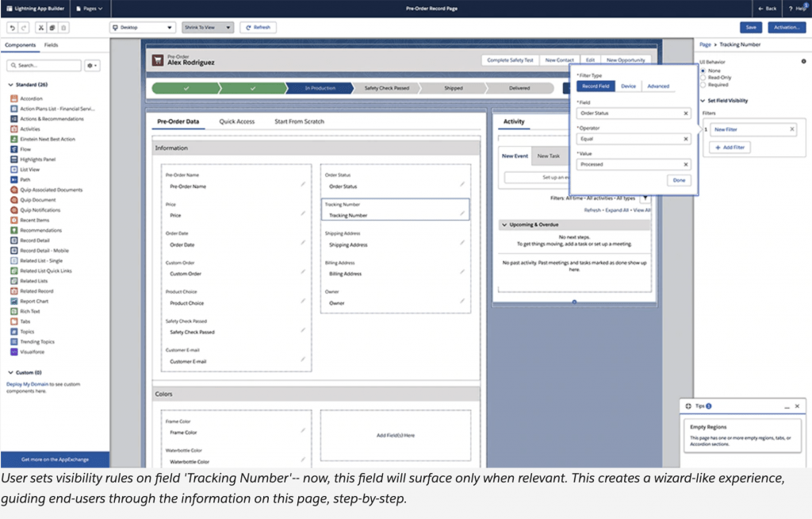Click the Copy icon in toolbar
This screenshot has height=519, width=812.
tap(52, 27)
